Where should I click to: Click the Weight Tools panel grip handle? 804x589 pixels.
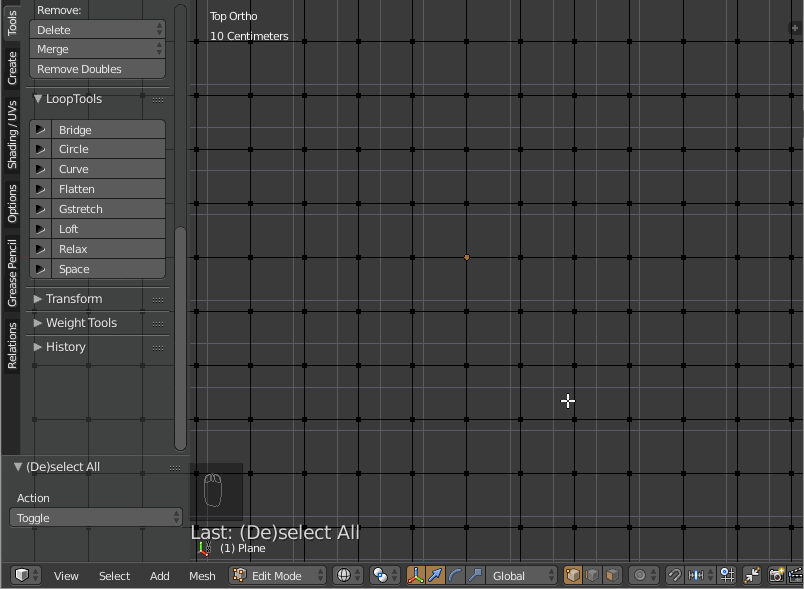click(x=158, y=324)
